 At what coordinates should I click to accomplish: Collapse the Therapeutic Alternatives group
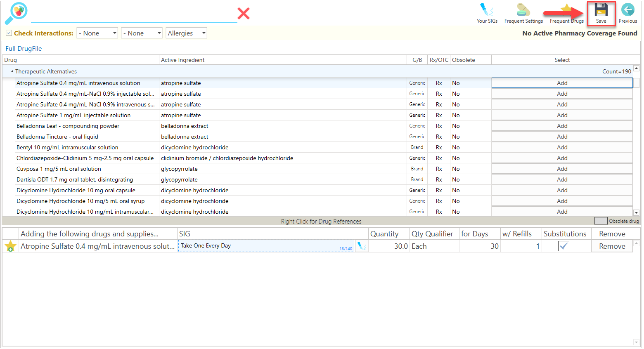pyautogui.click(x=12, y=71)
